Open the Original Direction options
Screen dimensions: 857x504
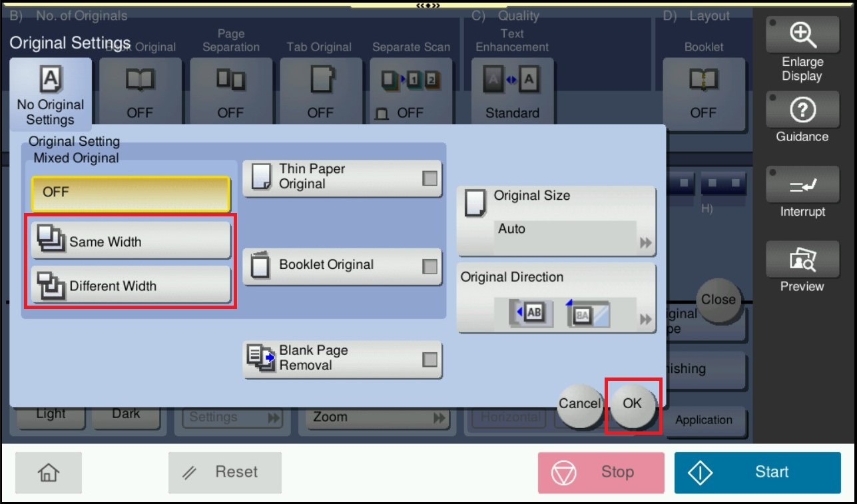point(556,298)
